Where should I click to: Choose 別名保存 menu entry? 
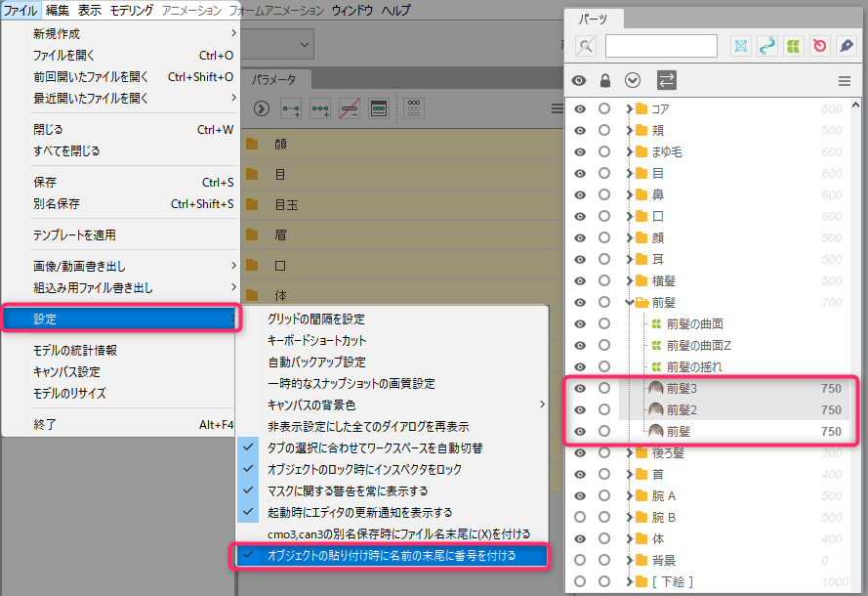click(x=121, y=204)
